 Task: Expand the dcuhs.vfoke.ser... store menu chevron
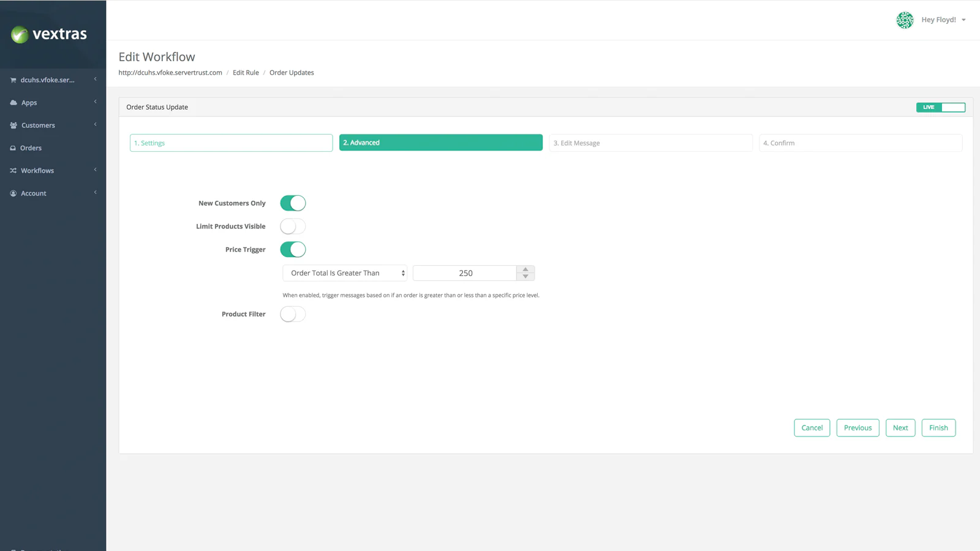click(96, 79)
